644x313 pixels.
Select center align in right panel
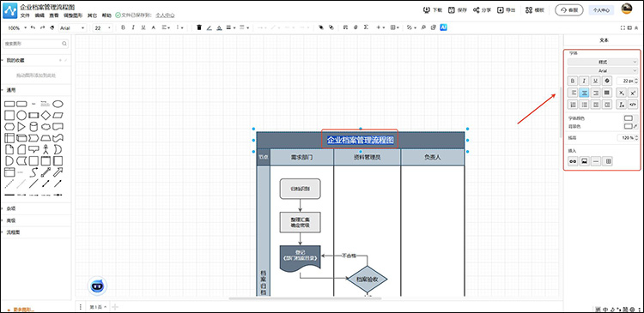584,93
